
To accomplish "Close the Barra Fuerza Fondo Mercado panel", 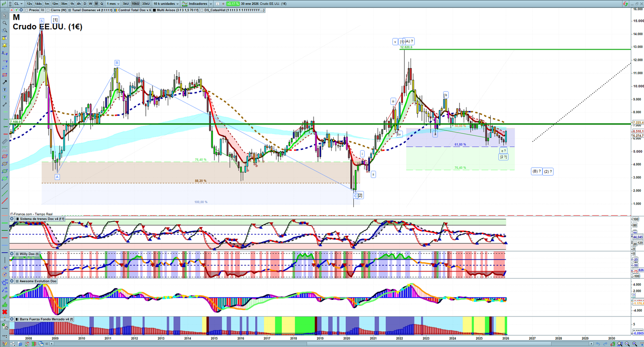I will click(12, 319).
